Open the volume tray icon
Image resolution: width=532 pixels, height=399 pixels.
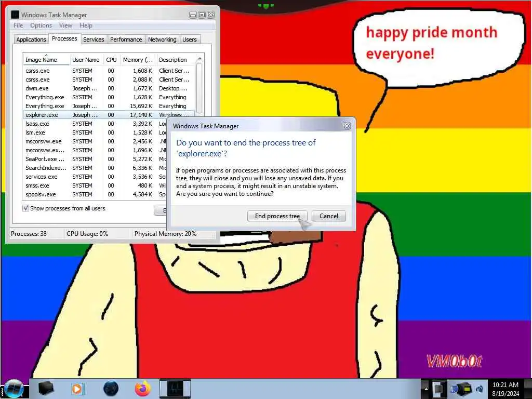pos(480,389)
